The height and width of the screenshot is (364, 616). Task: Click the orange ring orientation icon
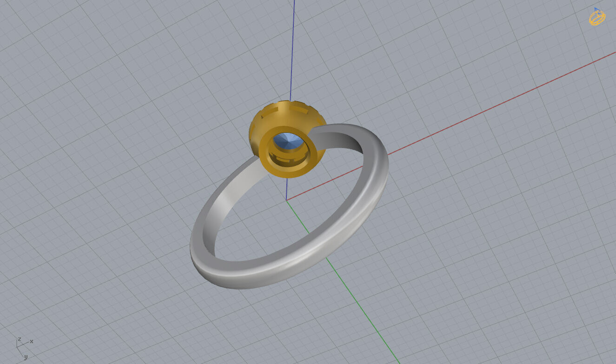coord(597,17)
